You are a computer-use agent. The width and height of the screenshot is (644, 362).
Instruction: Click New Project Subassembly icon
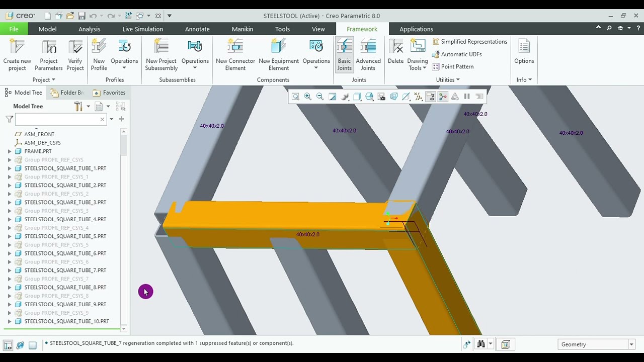click(161, 47)
